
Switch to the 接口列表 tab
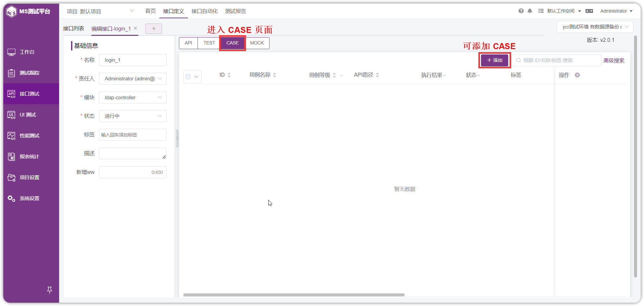(74, 29)
